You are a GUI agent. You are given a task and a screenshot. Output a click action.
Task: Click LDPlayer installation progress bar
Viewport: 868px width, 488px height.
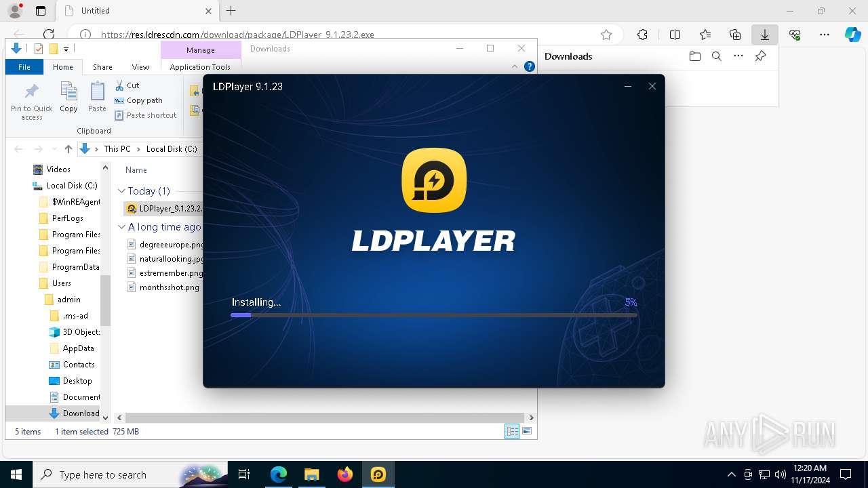(434, 315)
